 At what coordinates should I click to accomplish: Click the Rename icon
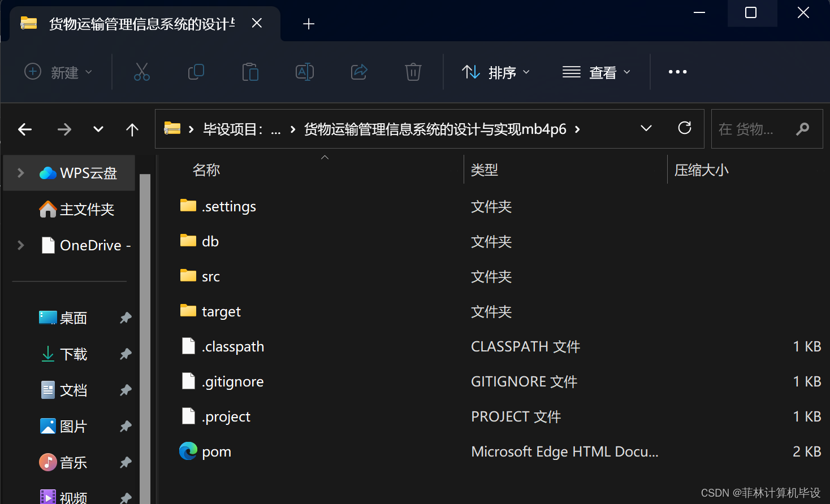tap(304, 72)
